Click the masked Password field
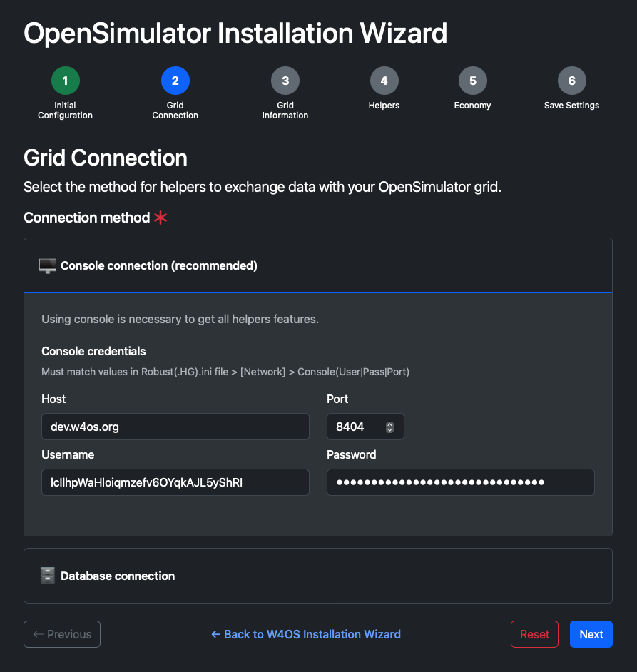 [461, 482]
